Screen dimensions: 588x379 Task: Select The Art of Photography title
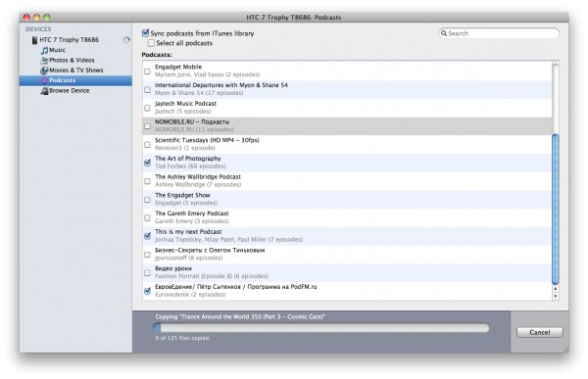(x=188, y=159)
